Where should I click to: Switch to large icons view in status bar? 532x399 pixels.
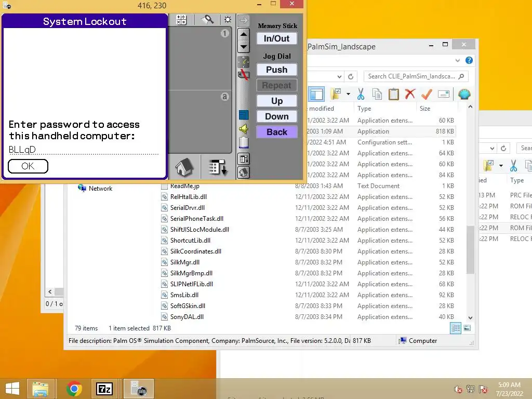click(x=467, y=328)
